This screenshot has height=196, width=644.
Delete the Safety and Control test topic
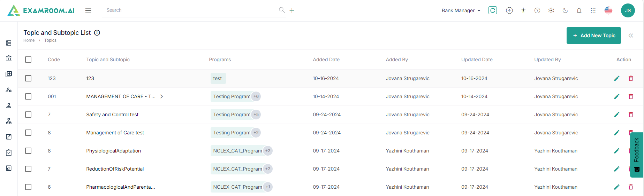pyautogui.click(x=630, y=115)
